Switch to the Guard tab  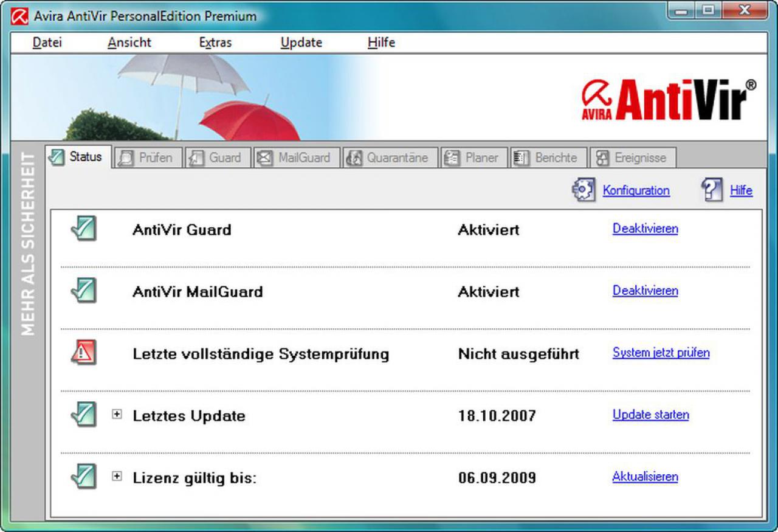pyautogui.click(x=218, y=157)
